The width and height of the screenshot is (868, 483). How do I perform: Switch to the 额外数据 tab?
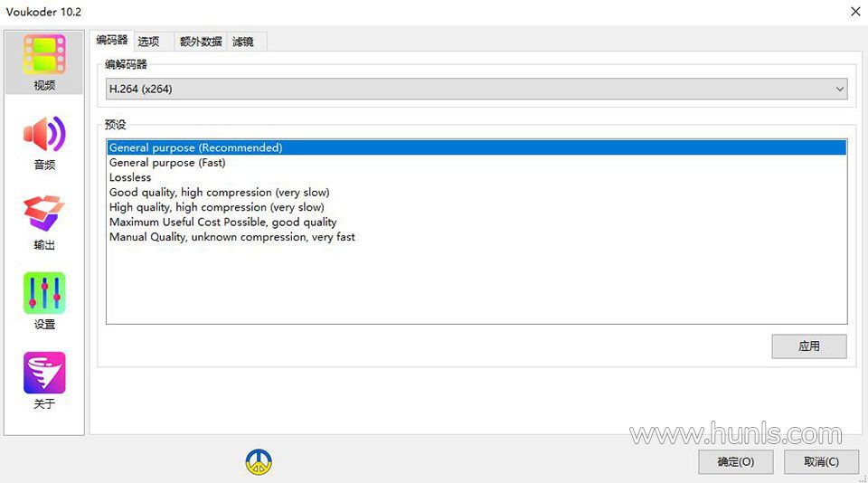pyautogui.click(x=201, y=42)
